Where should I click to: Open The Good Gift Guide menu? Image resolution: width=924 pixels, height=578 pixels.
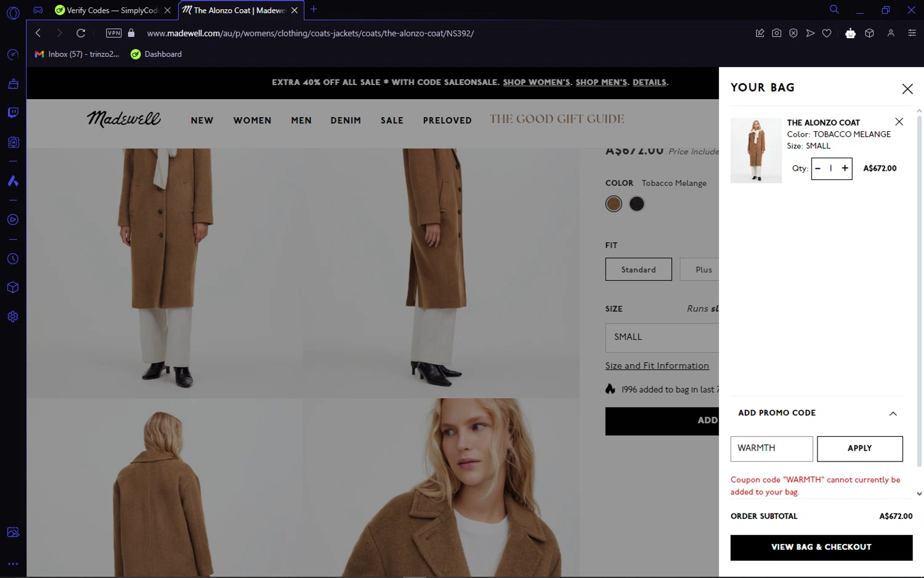coord(557,119)
